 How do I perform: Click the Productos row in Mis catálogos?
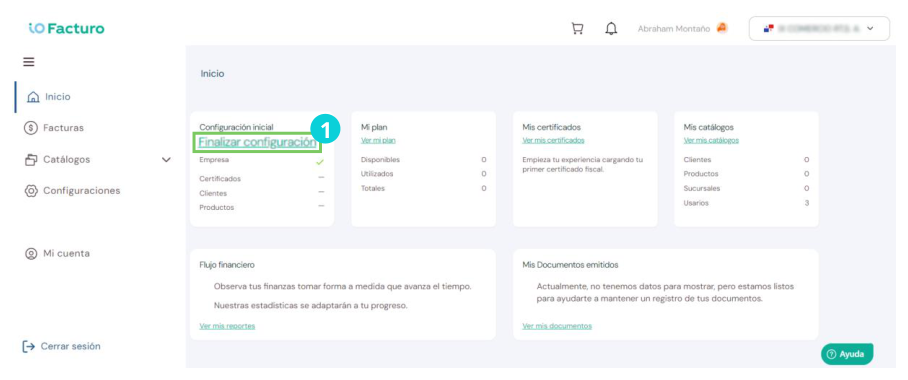(746, 174)
